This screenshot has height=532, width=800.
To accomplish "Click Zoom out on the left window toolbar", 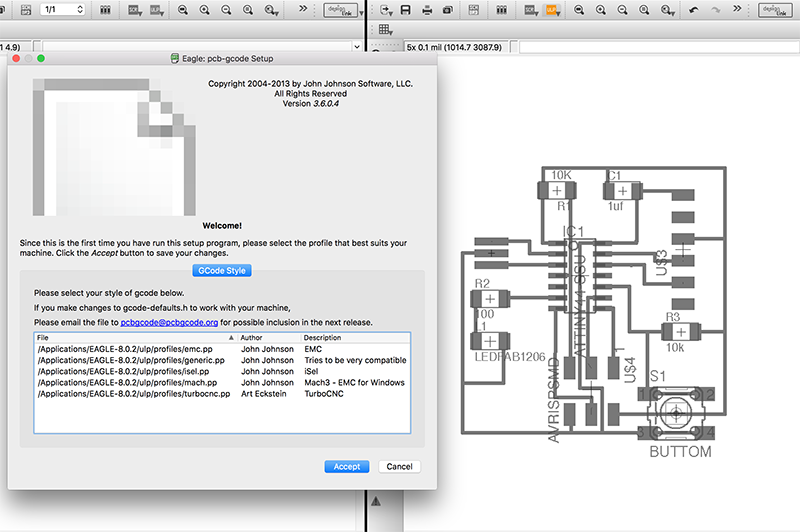I will coord(227,10).
